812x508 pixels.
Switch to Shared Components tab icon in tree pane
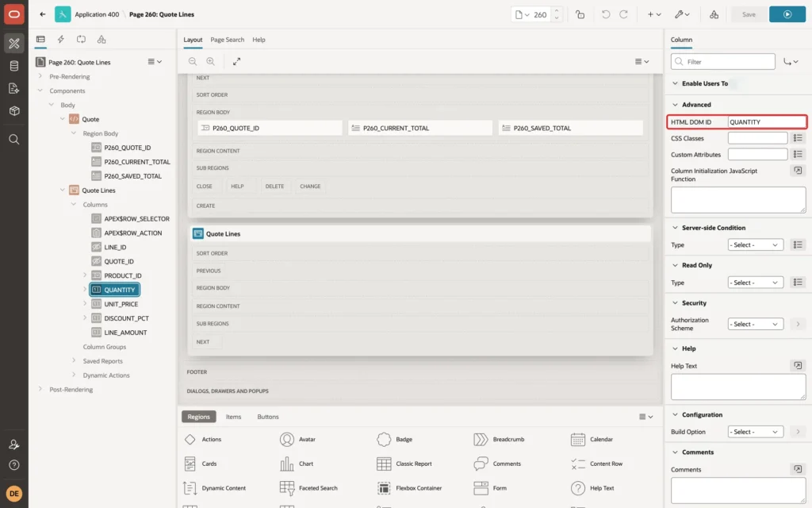101,40
